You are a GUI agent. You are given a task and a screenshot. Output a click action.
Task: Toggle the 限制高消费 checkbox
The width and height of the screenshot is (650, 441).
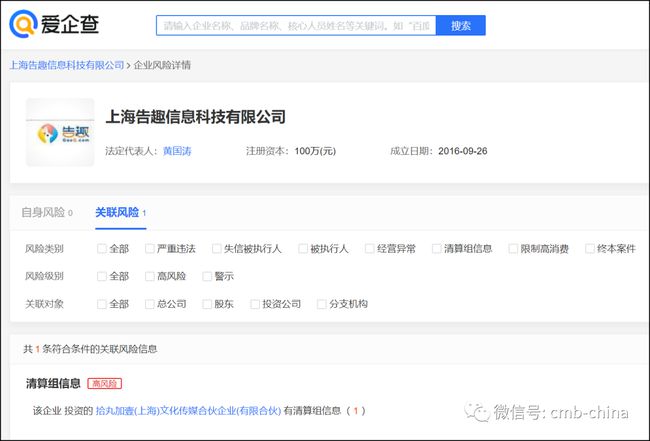(513, 249)
